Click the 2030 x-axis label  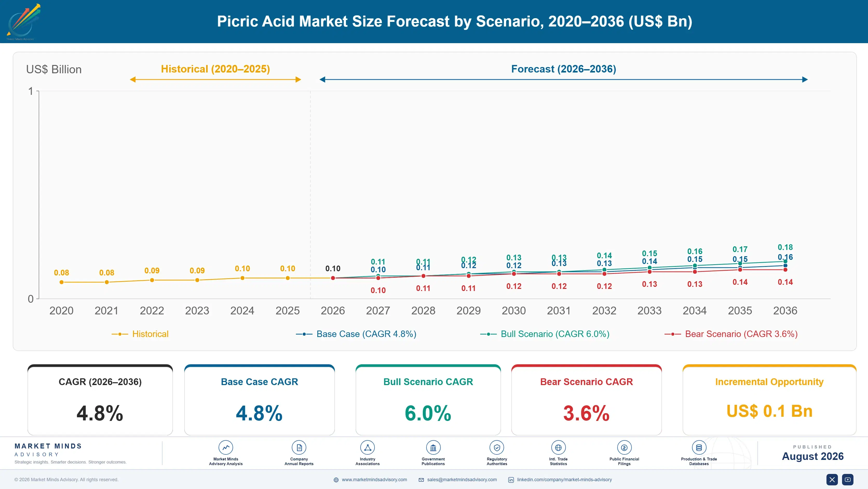tap(514, 310)
